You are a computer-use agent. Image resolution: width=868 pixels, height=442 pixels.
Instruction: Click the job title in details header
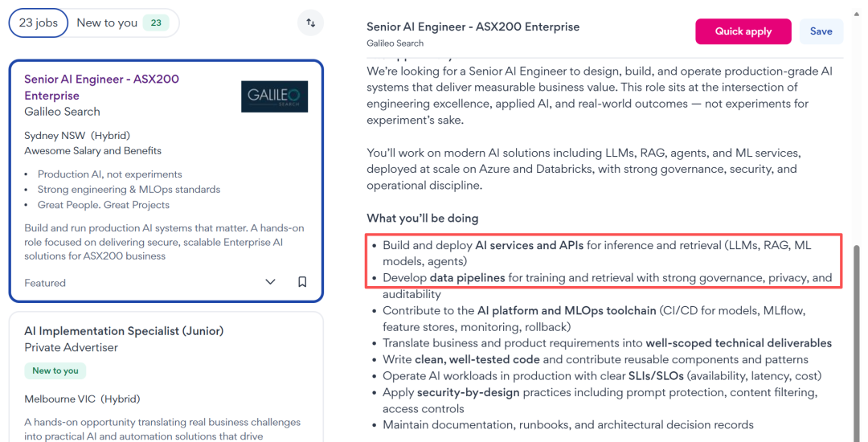pyautogui.click(x=473, y=27)
